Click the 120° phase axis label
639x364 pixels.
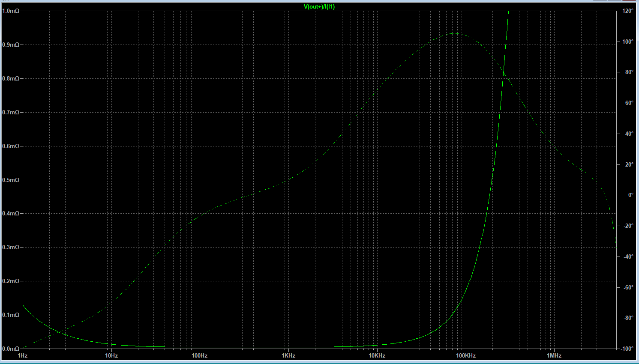pyautogui.click(x=628, y=11)
